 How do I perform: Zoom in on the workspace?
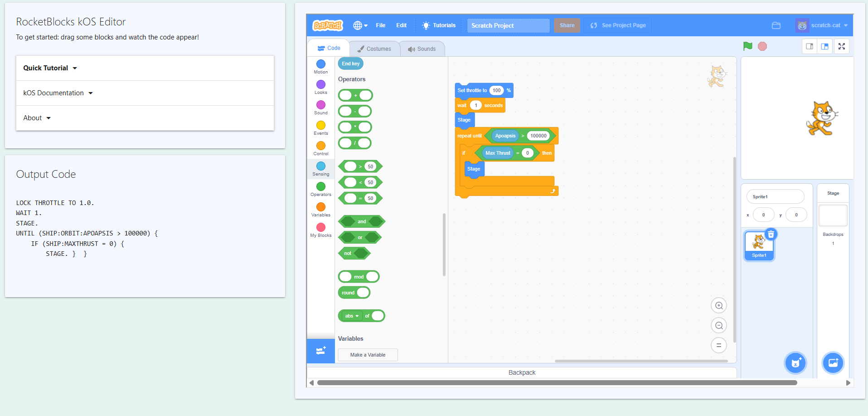(x=719, y=305)
